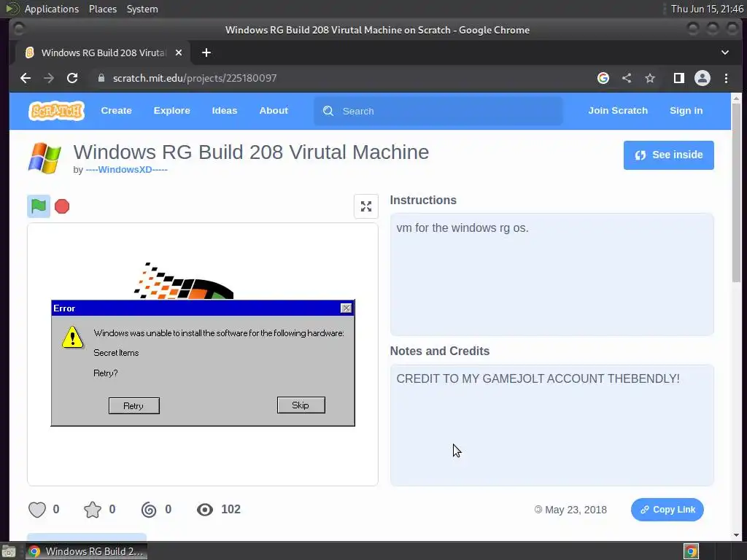Click the warning icon in Error dialog

pos(72,337)
